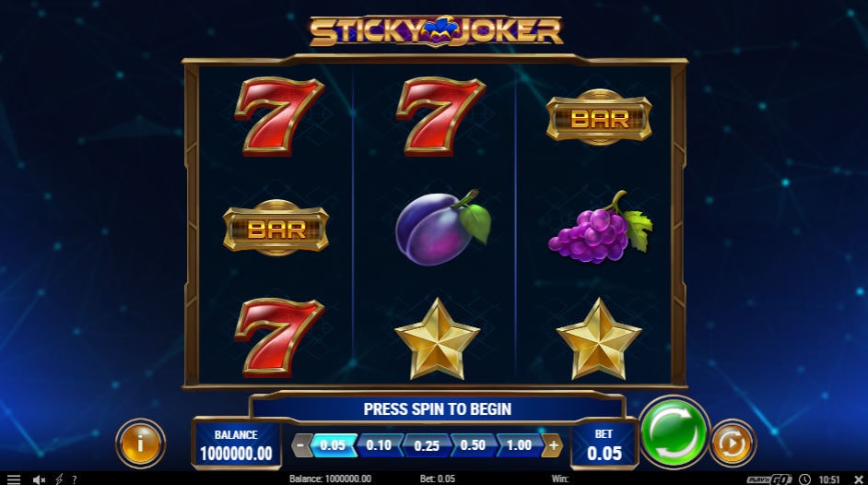Click the plum symbol on center reel

[442, 227]
